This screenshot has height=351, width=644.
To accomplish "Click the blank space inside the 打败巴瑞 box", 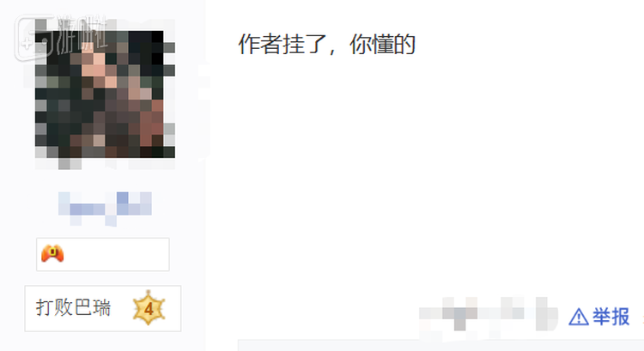I will [x=122, y=308].
